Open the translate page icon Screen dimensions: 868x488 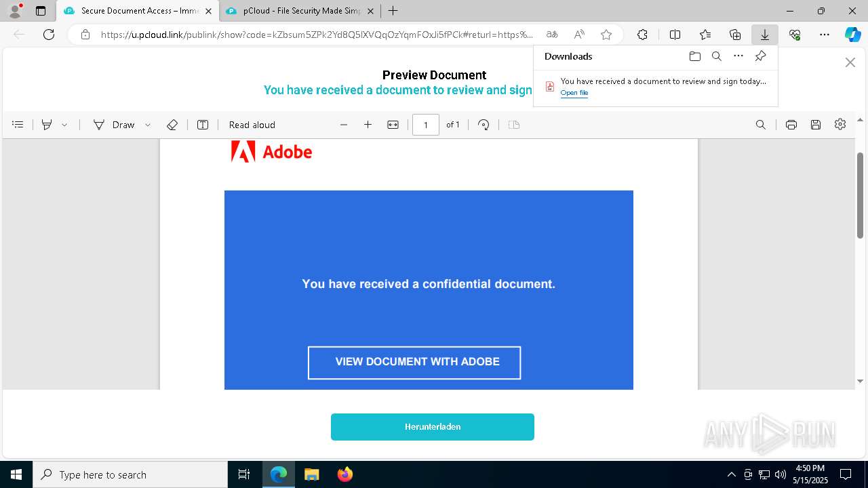click(552, 35)
